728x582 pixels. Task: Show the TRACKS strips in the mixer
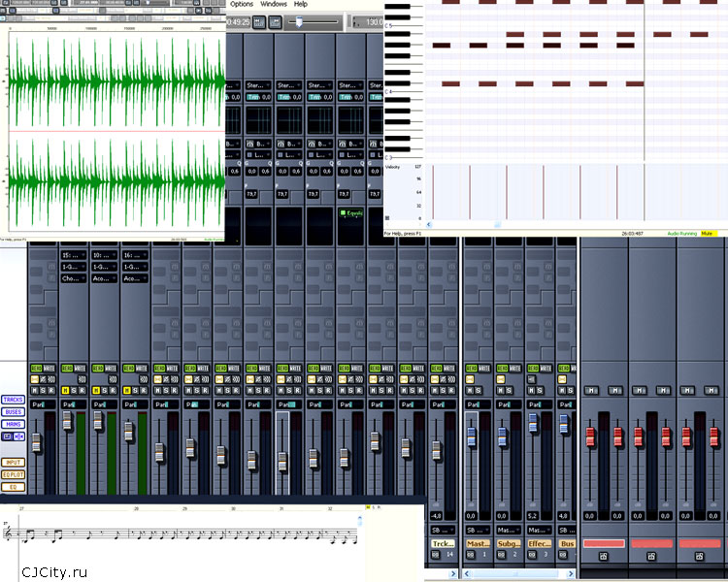pyautogui.click(x=14, y=400)
